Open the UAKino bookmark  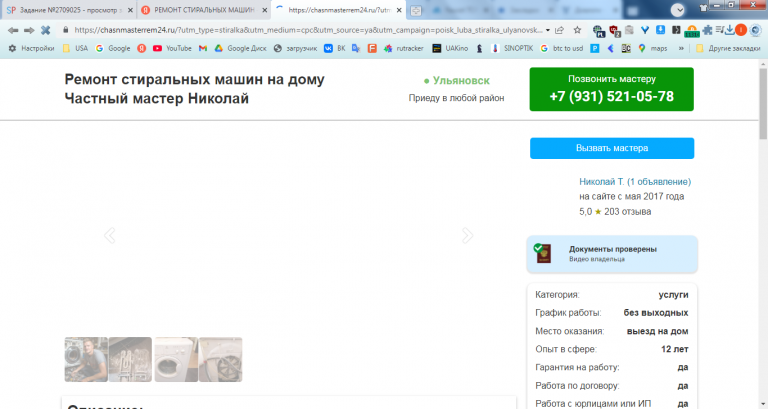coord(450,48)
